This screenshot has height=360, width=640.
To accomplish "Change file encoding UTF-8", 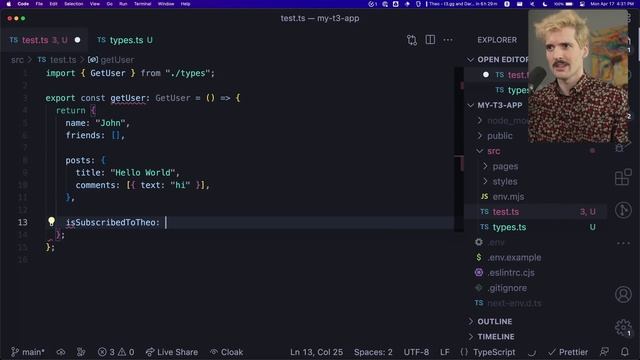I will coord(416,352).
